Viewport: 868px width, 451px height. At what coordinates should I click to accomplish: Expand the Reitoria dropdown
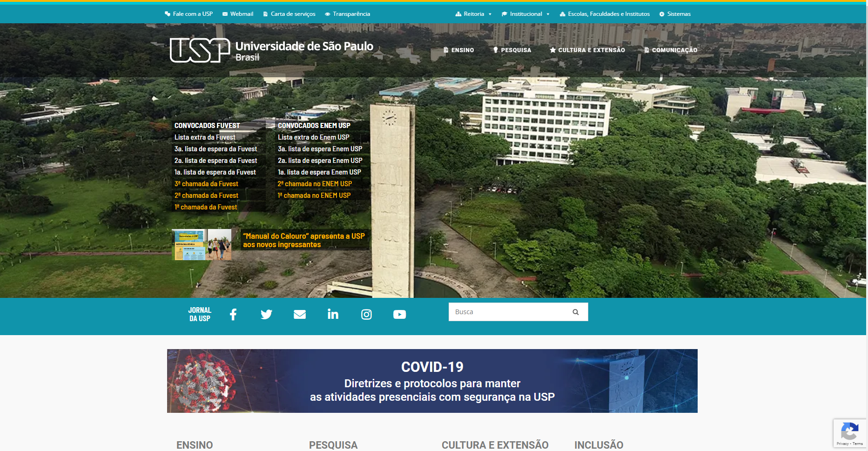[473, 14]
